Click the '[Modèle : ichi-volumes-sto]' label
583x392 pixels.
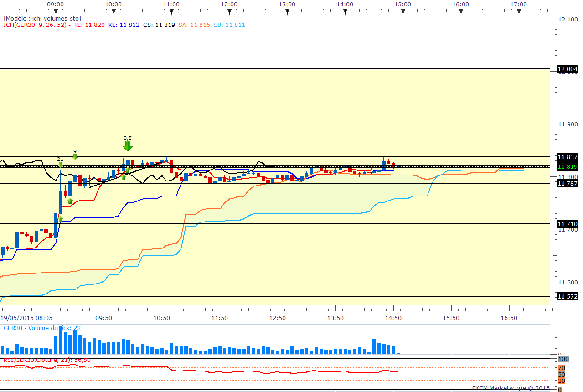(x=42, y=19)
